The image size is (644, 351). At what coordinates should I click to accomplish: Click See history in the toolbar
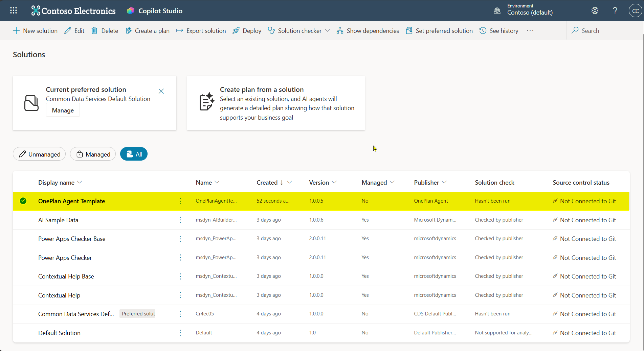tap(499, 30)
